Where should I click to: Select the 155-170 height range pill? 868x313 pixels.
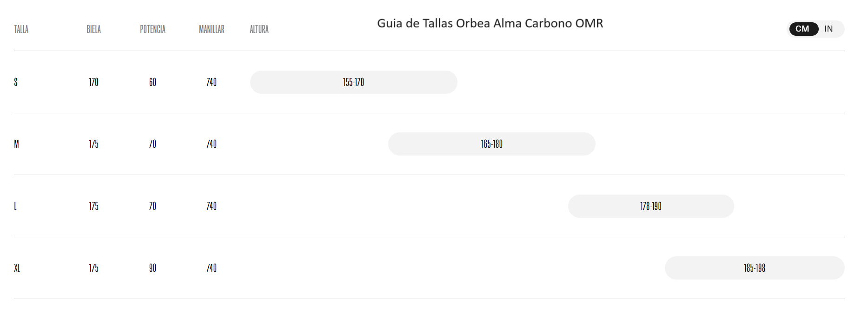353,82
